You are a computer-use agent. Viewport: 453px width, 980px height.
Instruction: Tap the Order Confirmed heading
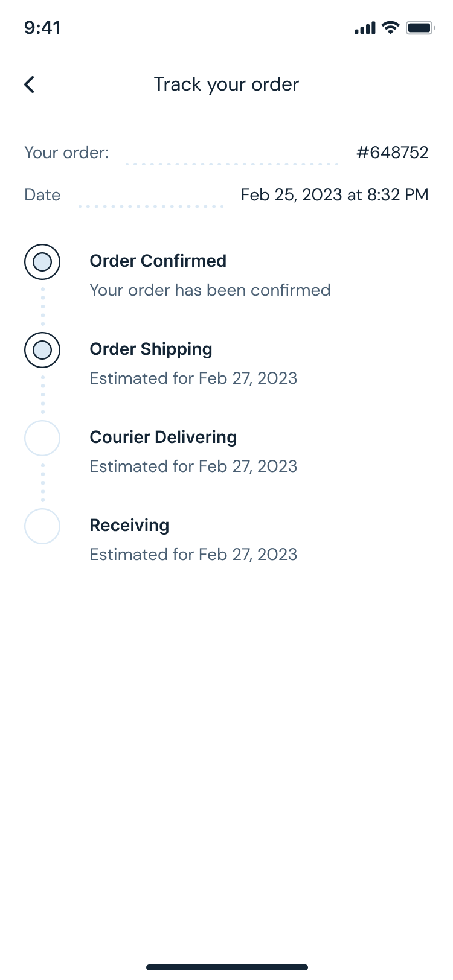pyautogui.click(x=158, y=261)
